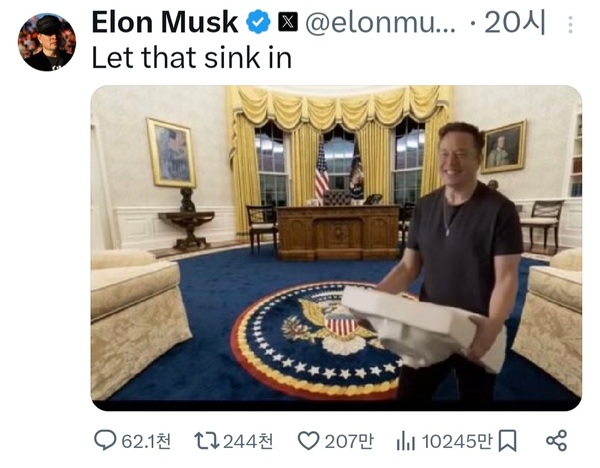Screen dimensions: 600x468
Task: Open the Oval Office photo attachment
Action: [336, 248]
